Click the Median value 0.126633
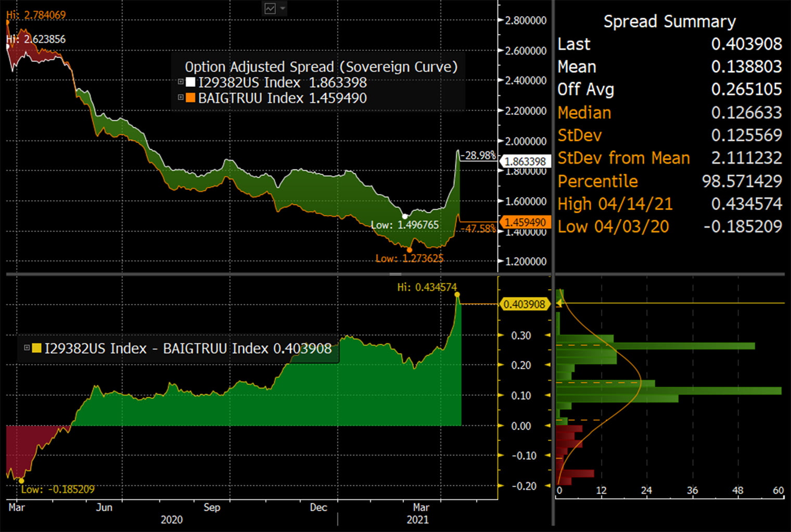This screenshot has width=791, height=532. 746,112
